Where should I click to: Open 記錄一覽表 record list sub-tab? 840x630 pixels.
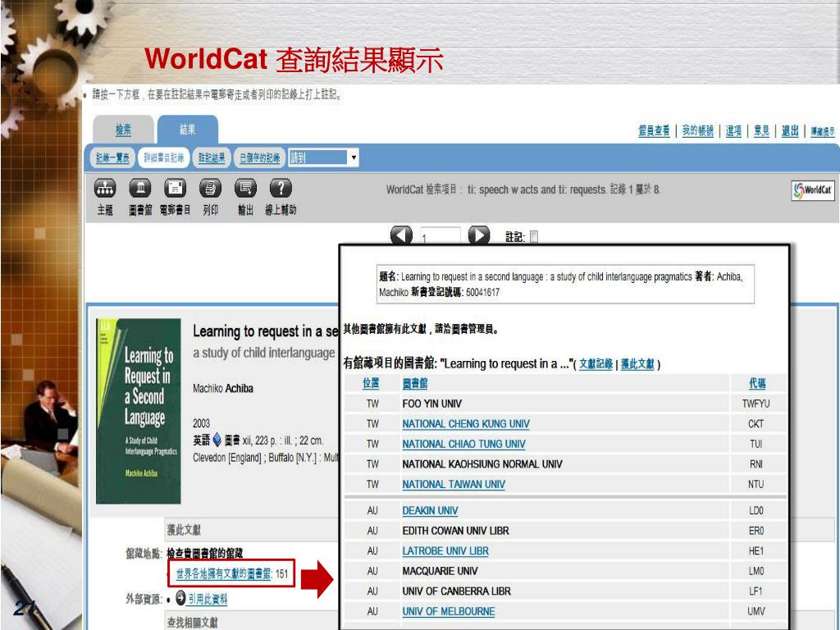[x=112, y=157]
